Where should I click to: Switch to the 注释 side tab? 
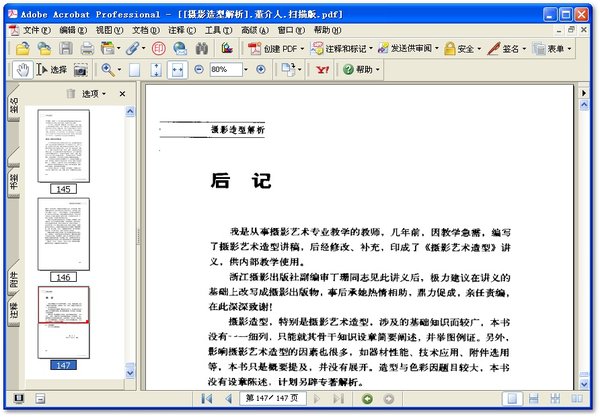pyautogui.click(x=14, y=310)
